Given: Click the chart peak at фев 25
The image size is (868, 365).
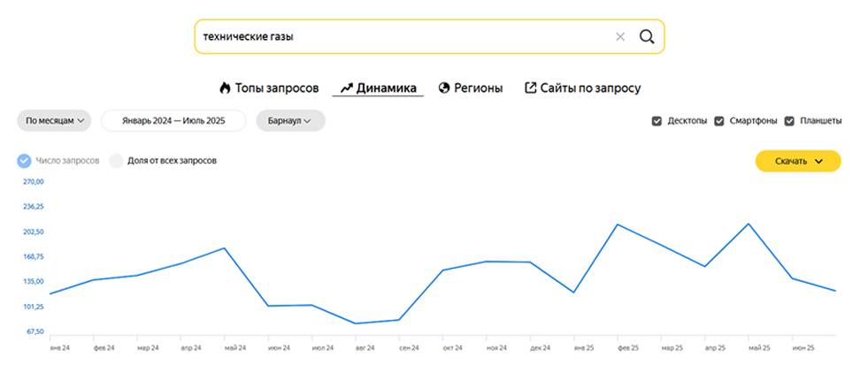Looking at the screenshot, I should [618, 224].
